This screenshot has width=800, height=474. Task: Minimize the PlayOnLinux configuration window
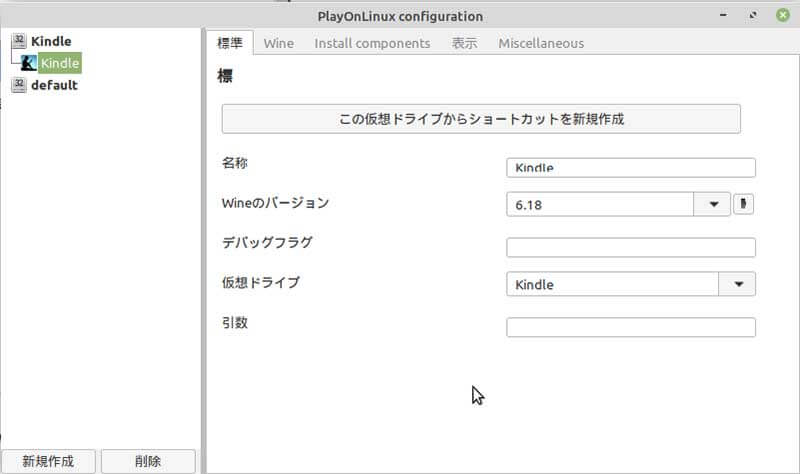point(723,15)
